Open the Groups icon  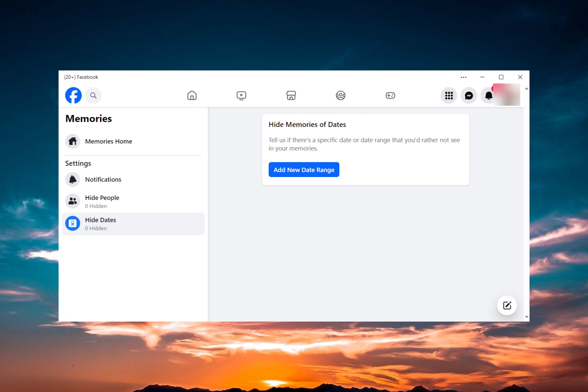(341, 96)
